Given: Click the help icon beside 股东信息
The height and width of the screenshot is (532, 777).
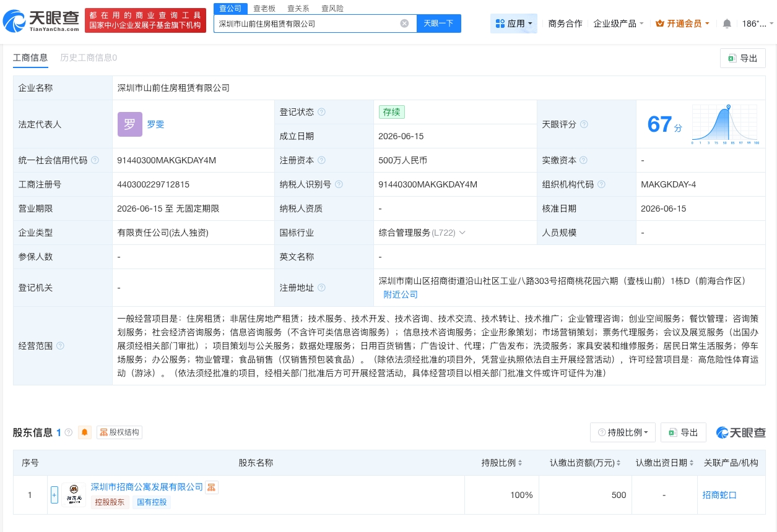Looking at the screenshot, I should click(69, 432).
